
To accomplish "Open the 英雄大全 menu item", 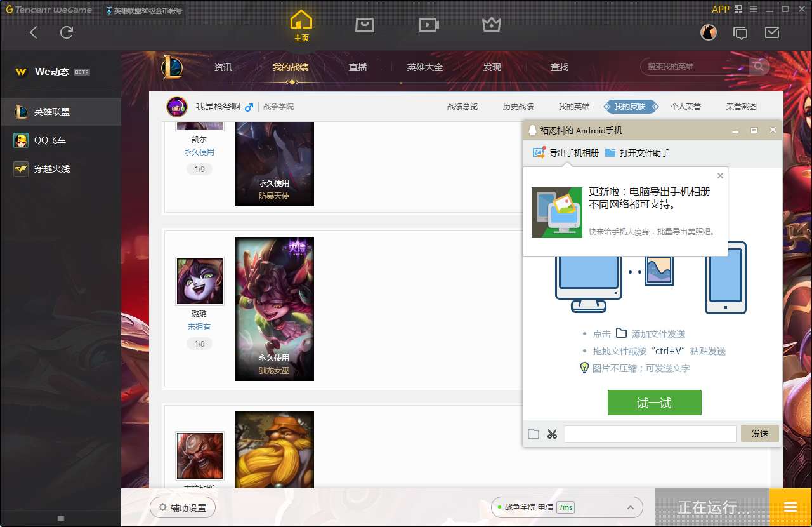I will [424, 67].
